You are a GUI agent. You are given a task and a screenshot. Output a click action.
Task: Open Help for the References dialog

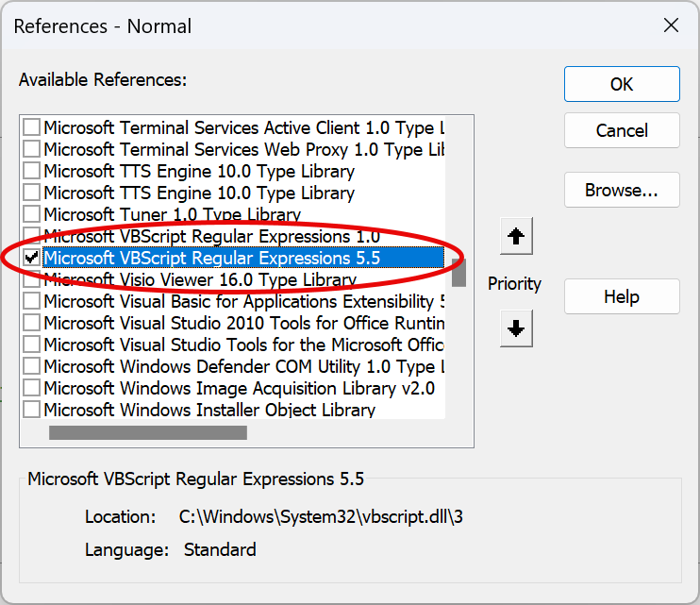(x=622, y=296)
